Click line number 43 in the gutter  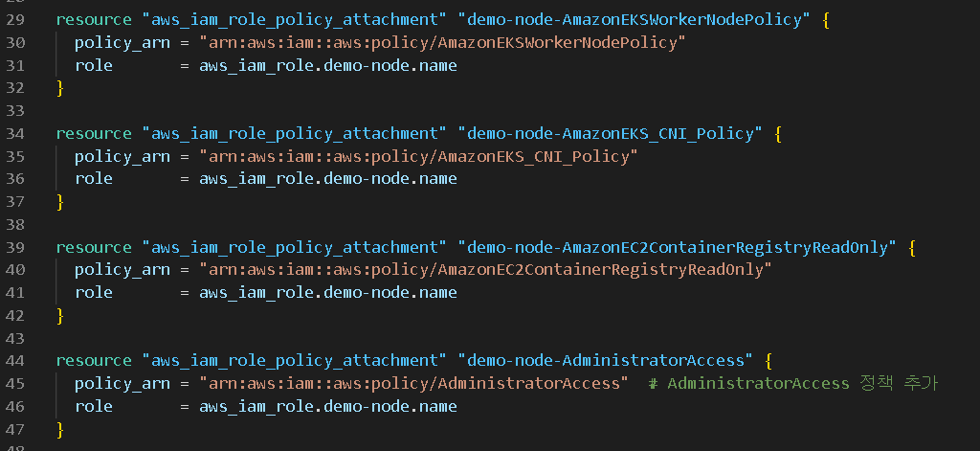pyautogui.click(x=15, y=338)
